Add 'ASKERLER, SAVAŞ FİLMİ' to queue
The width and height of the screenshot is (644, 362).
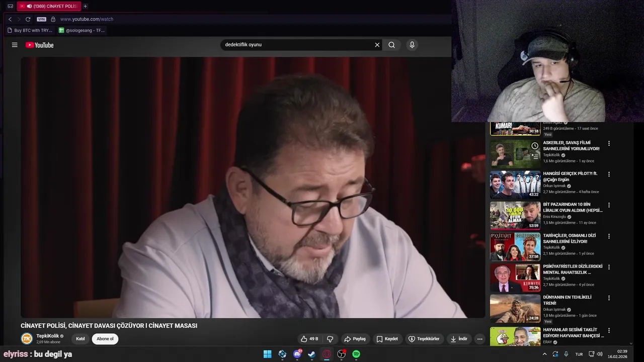[535, 156]
